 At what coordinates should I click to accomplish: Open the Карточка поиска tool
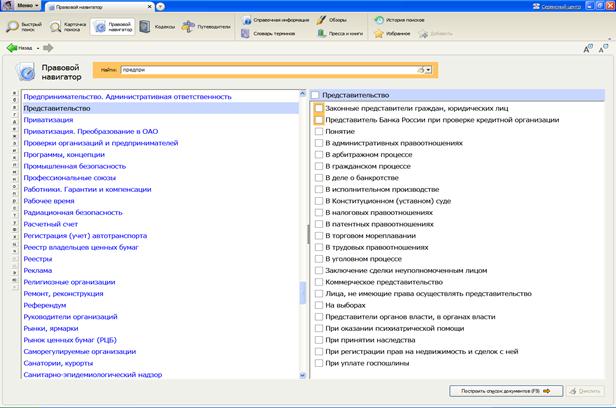pos(68,27)
